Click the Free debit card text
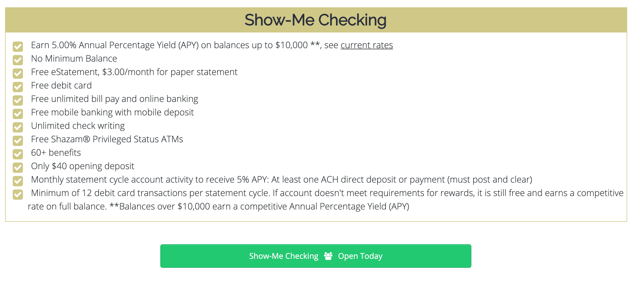The image size is (644, 284). 61,85
